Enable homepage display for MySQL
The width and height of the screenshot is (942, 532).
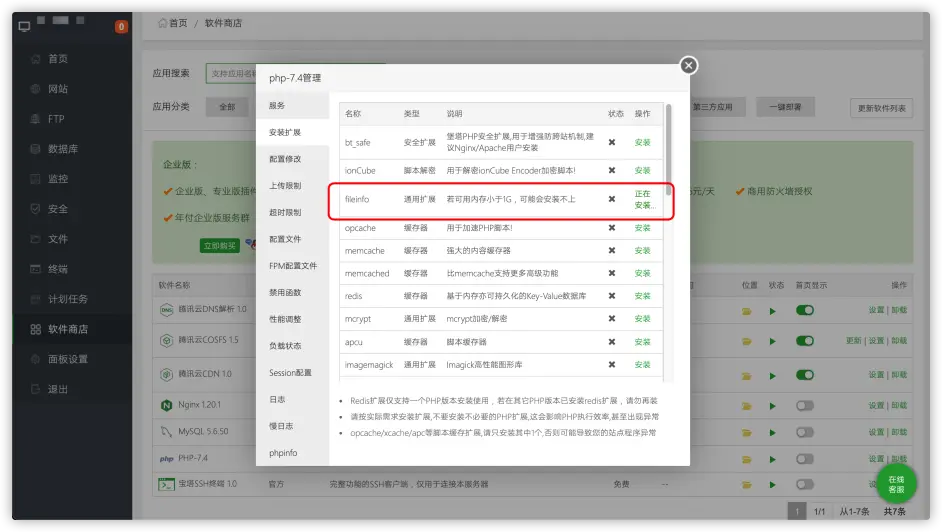(804, 432)
